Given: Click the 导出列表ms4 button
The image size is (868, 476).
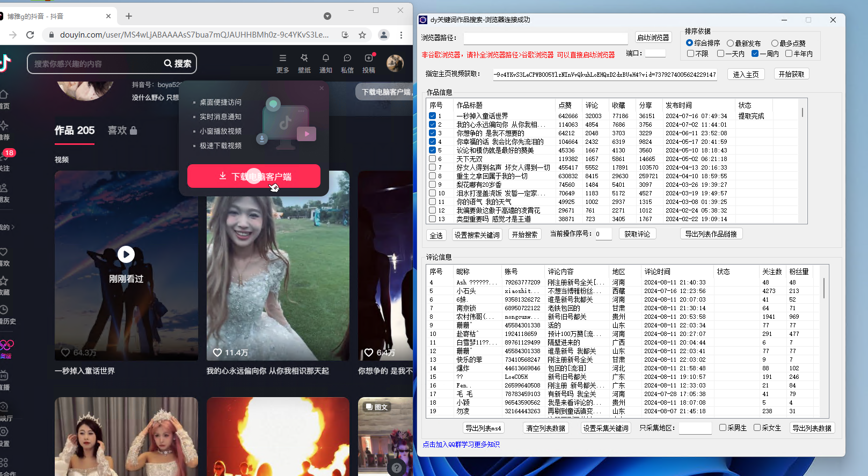Looking at the screenshot, I should tap(483, 428).
